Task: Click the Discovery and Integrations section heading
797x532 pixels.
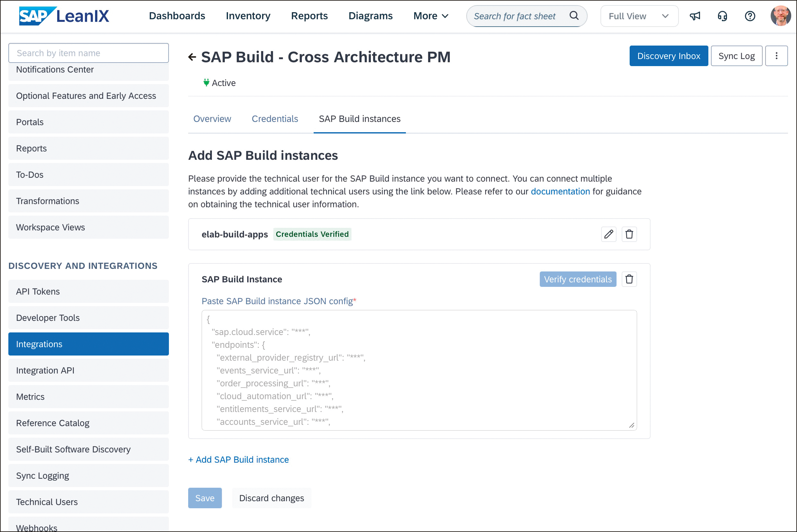Action: point(83,266)
